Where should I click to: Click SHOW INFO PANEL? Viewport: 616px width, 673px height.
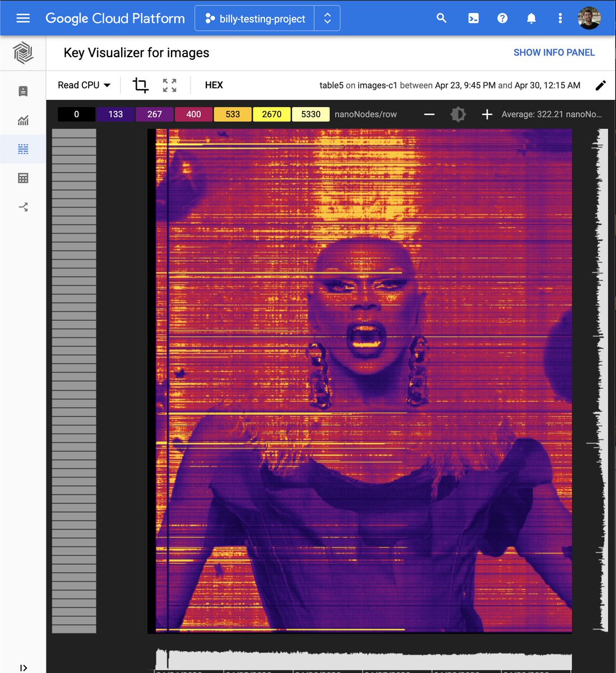pyautogui.click(x=554, y=53)
